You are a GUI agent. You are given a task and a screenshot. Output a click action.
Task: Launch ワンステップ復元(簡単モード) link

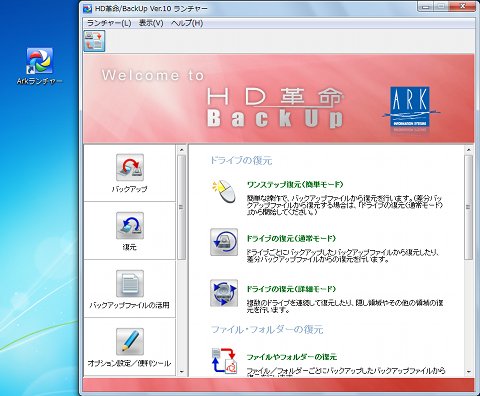click(x=295, y=184)
